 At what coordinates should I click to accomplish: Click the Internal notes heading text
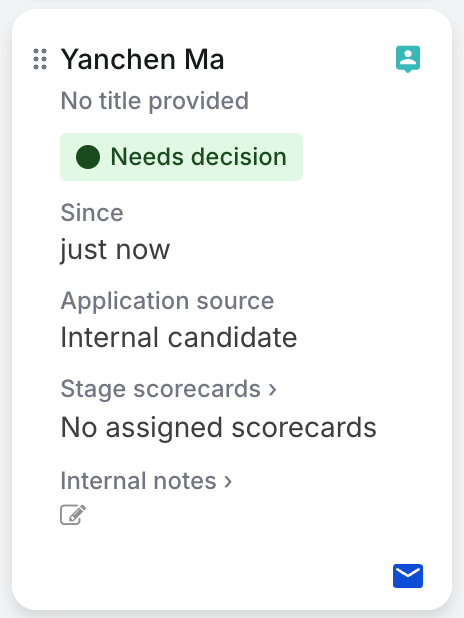click(138, 480)
